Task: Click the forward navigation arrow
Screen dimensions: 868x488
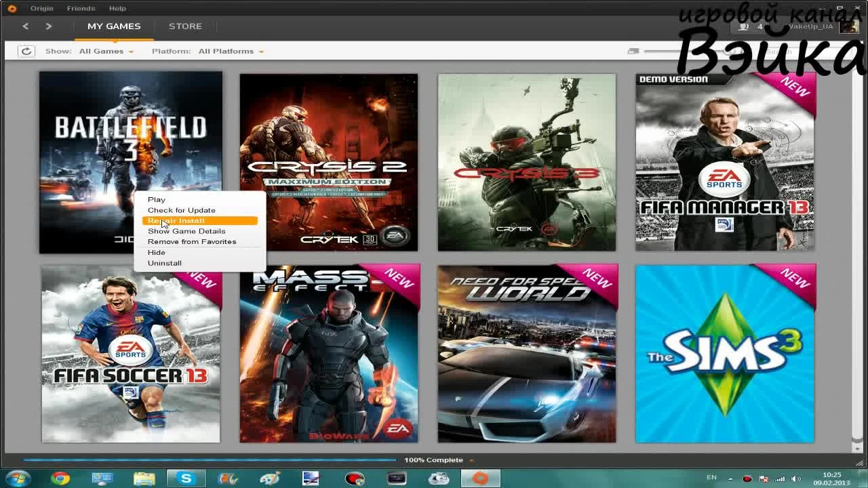Action: coord(47,26)
